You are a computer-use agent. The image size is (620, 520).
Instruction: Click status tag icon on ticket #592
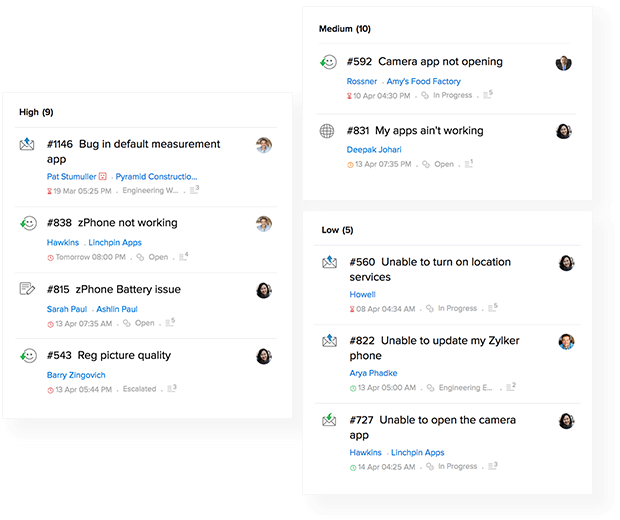(425, 95)
